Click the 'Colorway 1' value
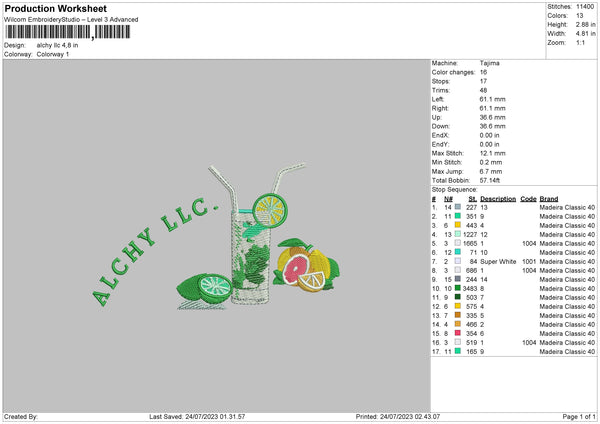600x424 pixels. point(53,54)
